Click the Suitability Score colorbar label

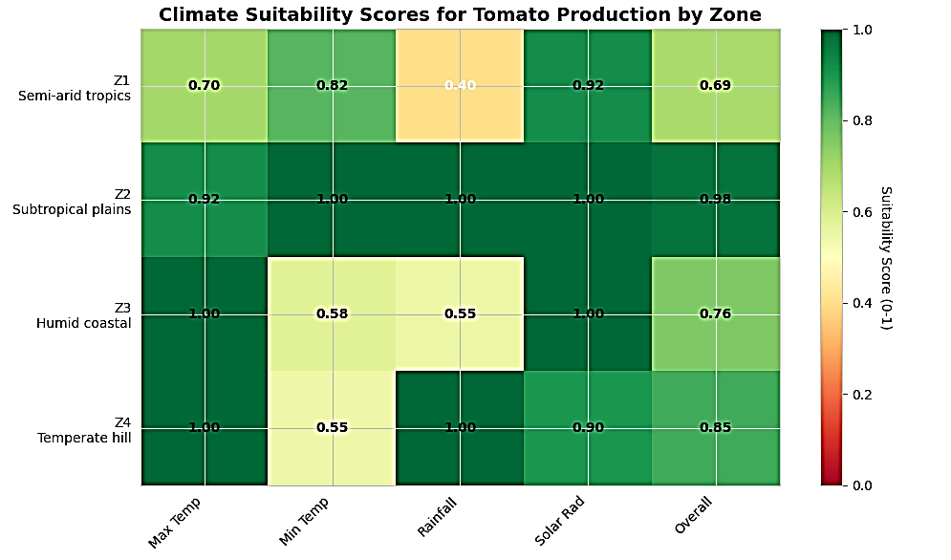click(885, 258)
